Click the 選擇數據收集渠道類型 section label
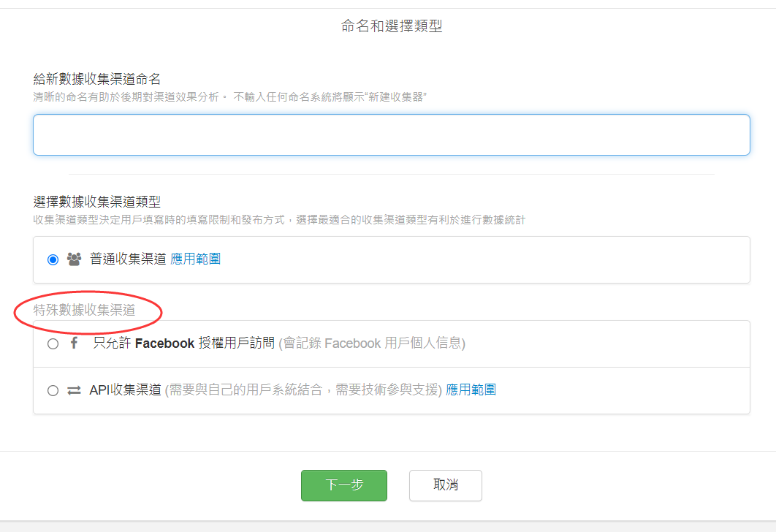The height and width of the screenshot is (532, 776). point(97,202)
